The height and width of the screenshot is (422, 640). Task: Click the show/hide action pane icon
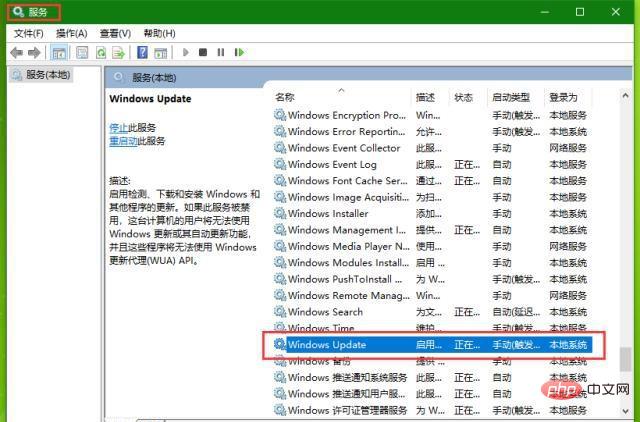[x=160, y=53]
